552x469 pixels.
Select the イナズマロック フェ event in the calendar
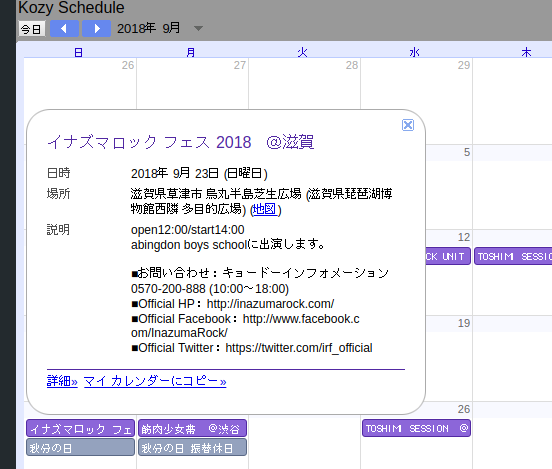click(81, 429)
